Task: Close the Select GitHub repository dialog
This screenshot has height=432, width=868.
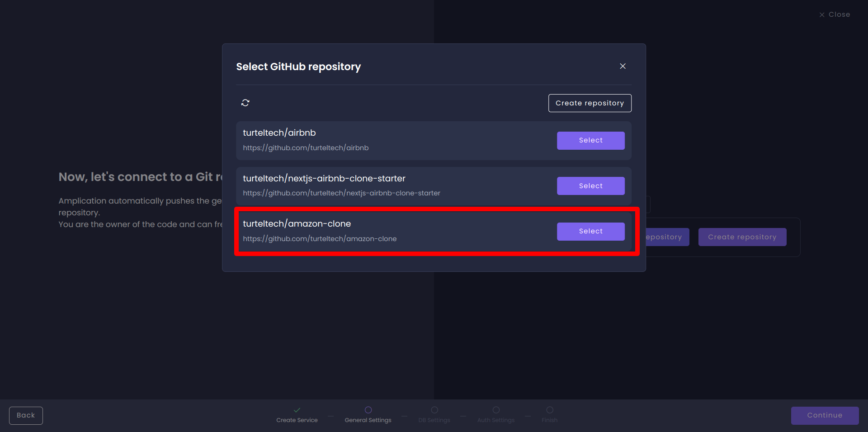Action: [623, 66]
